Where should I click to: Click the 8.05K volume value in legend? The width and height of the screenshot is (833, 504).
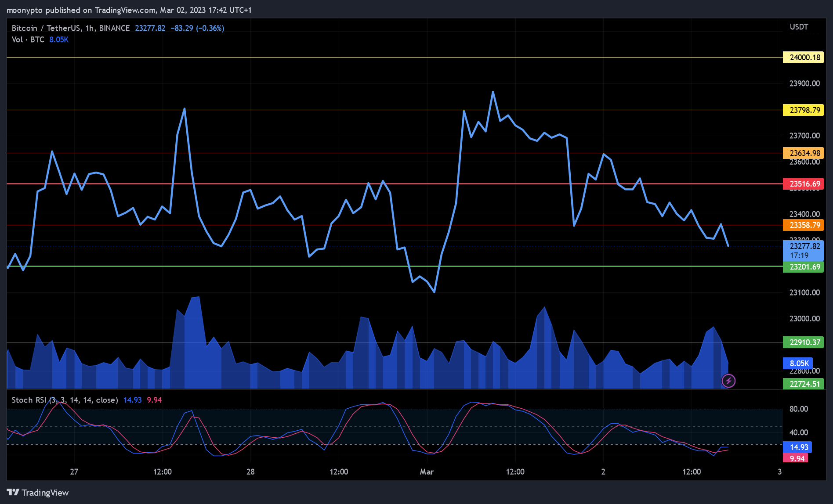tap(59, 40)
